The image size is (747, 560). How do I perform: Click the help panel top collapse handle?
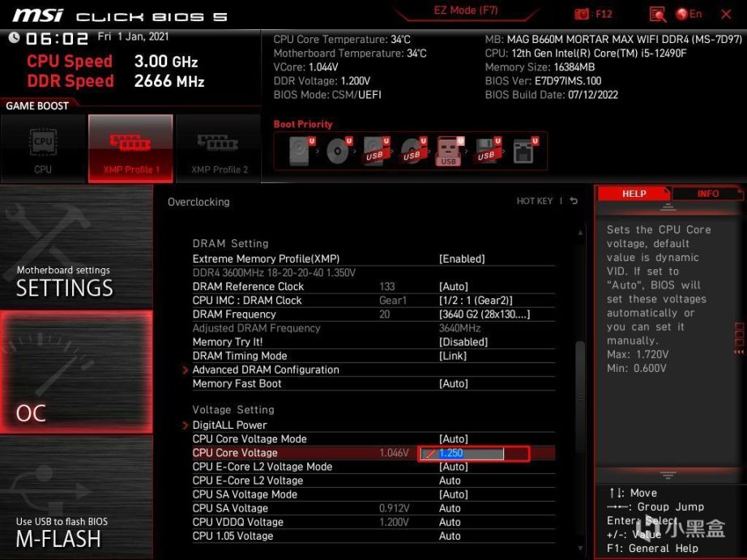coord(668,207)
